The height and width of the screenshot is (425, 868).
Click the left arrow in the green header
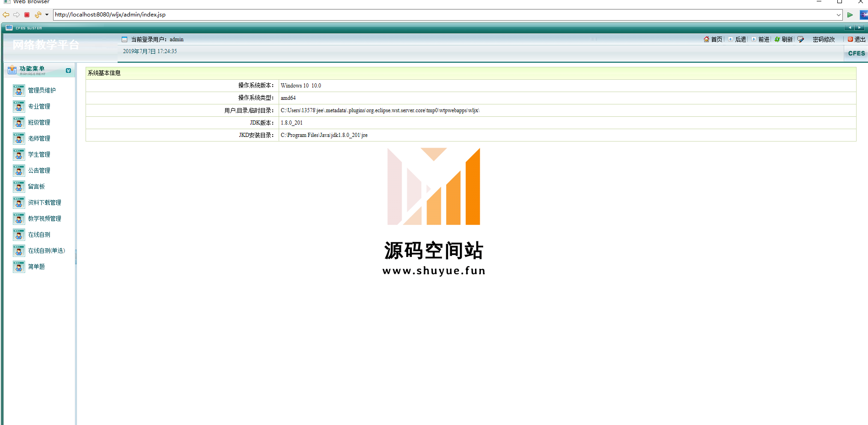850,28
